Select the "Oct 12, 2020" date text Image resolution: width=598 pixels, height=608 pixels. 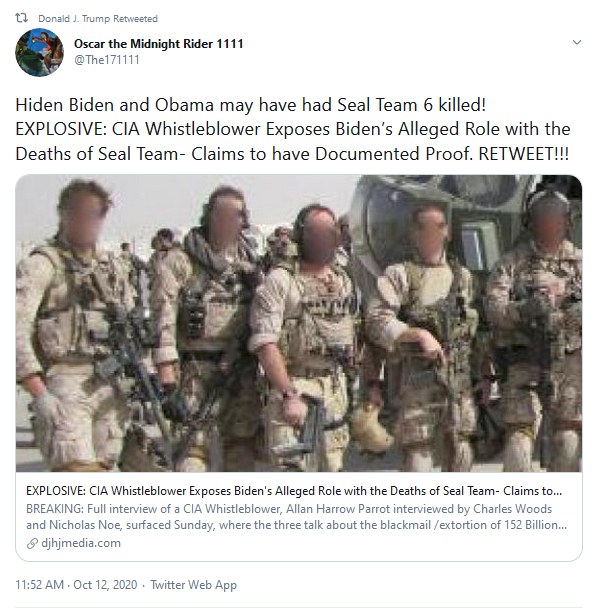pos(105,585)
